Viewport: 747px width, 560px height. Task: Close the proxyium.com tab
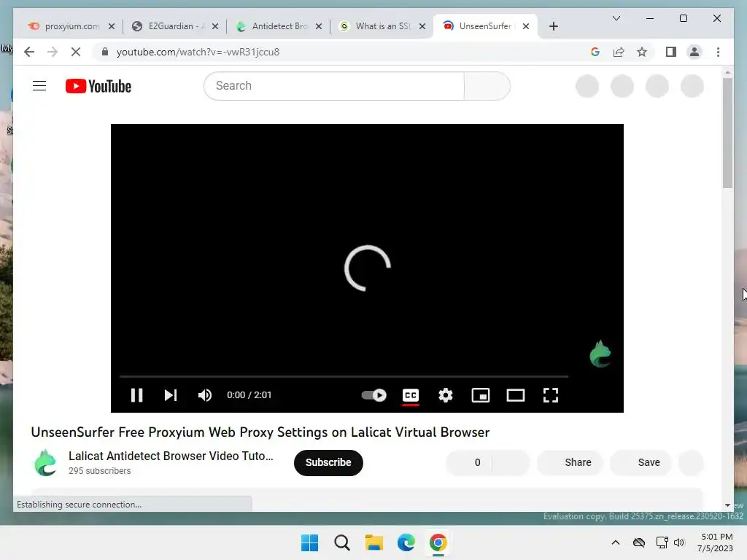pos(112,26)
